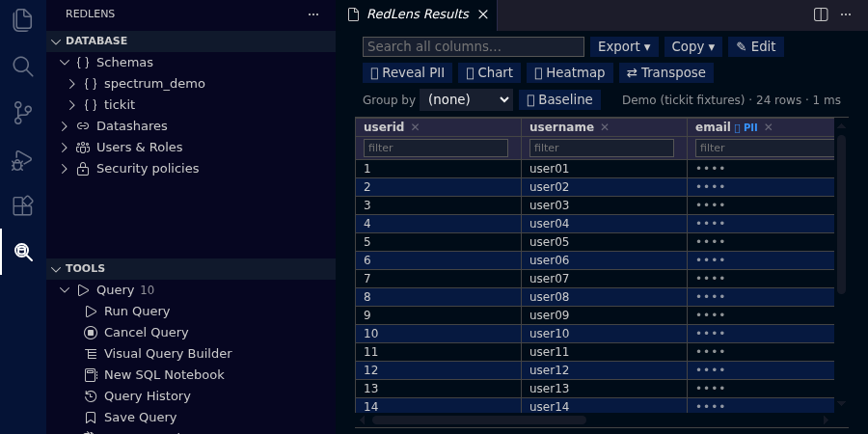The image size is (868, 434).
Task: Open the Search view icon
Action: point(23,67)
